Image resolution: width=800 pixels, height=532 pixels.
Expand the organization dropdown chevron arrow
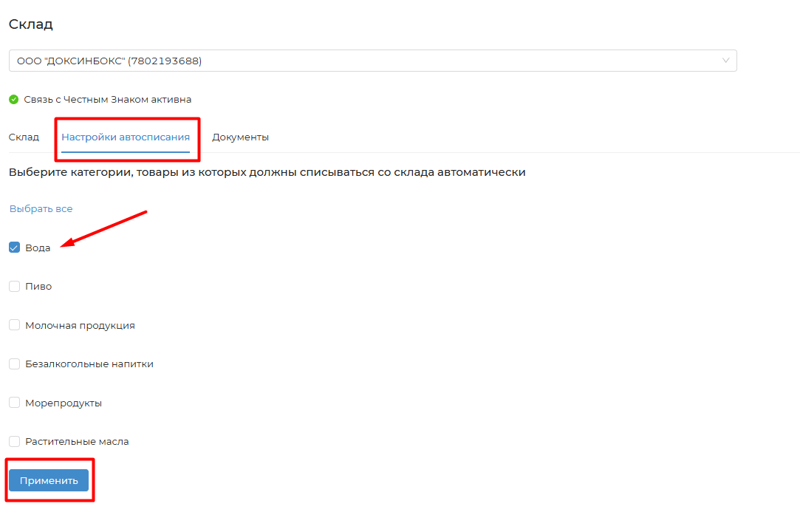tap(725, 61)
